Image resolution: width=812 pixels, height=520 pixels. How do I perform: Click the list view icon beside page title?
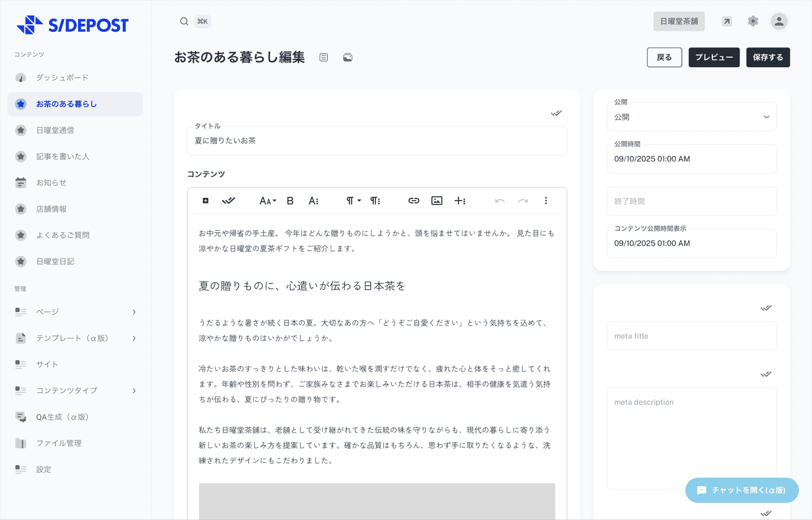(323, 58)
